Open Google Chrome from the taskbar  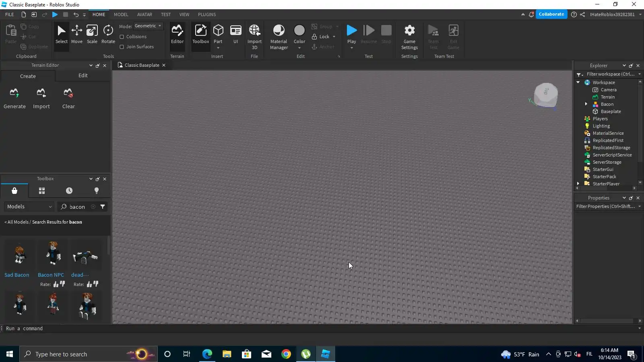click(x=286, y=354)
